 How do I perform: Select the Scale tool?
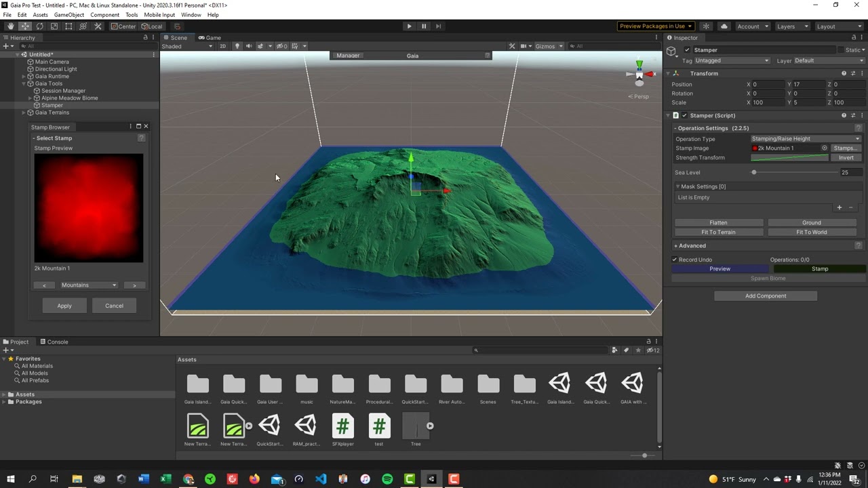point(54,26)
